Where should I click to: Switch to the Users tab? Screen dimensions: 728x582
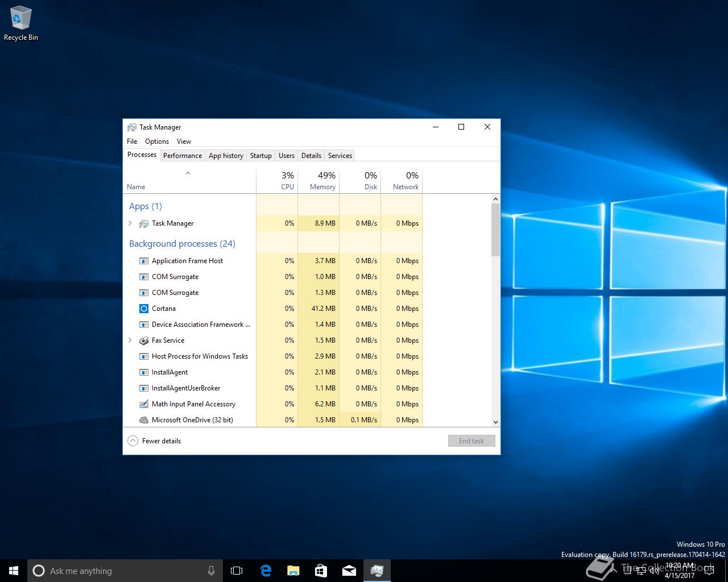click(287, 156)
